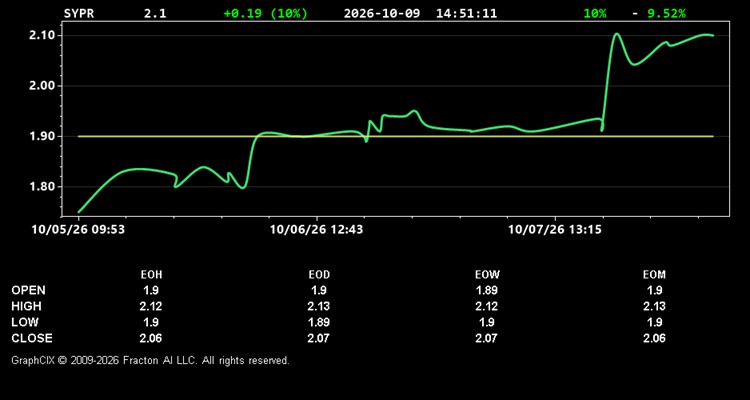Click the EOD low value 1.89
Image resolution: width=750 pixels, height=400 pixels.
[x=320, y=322]
